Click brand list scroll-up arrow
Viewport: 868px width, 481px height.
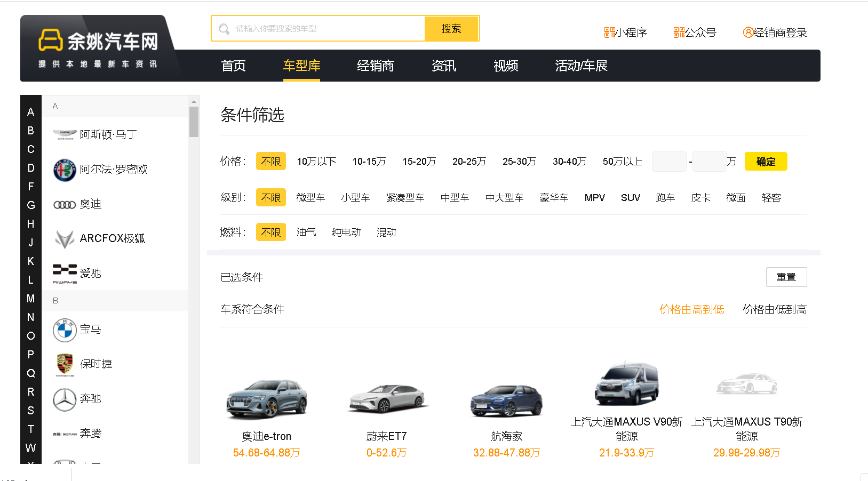(x=194, y=101)
